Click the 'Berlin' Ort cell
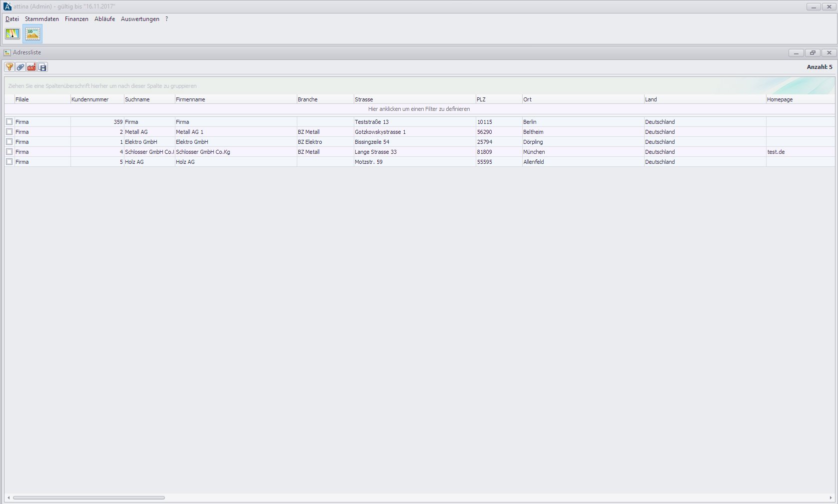The image size is (838, 504). pos(583,122)
